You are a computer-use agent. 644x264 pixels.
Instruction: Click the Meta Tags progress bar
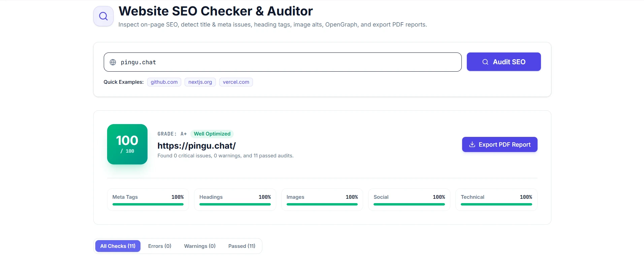coord(148,204)
